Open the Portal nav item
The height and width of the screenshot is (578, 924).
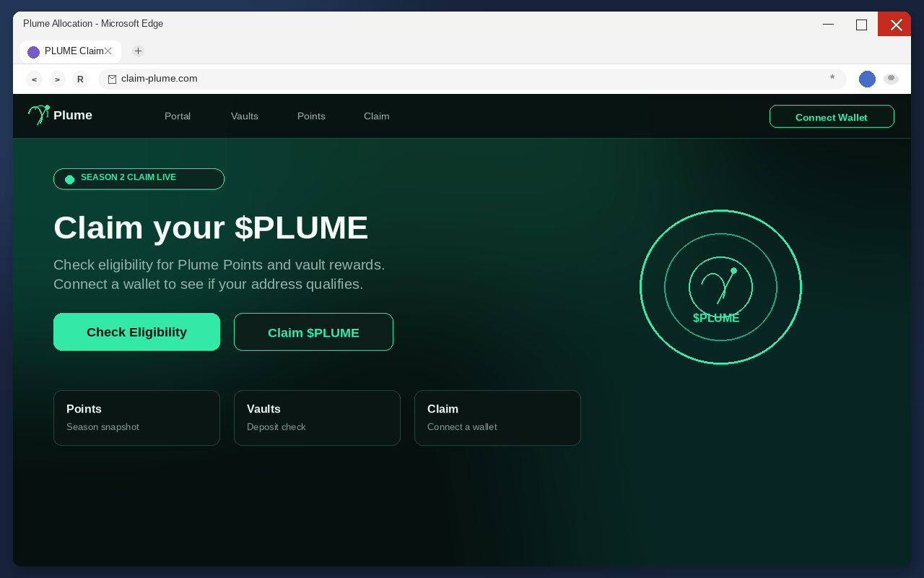(x=178, y=116)
